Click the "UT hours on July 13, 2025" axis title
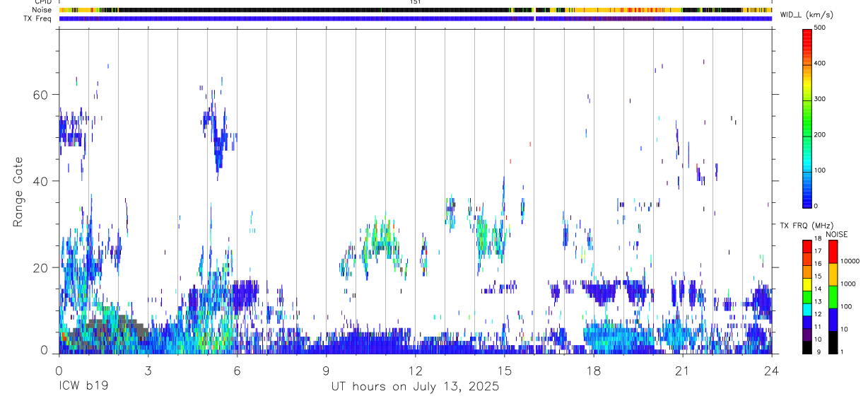 (415, 387)
